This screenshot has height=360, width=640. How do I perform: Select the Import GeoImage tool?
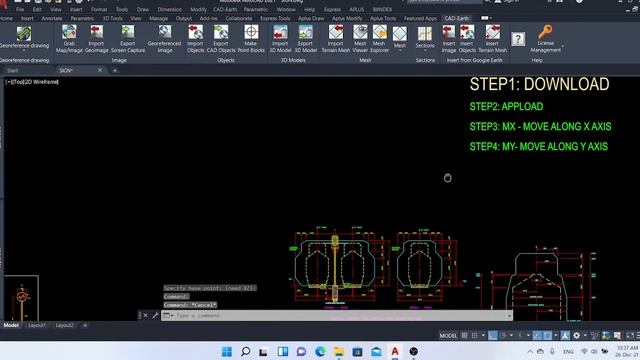click(96, 39)
